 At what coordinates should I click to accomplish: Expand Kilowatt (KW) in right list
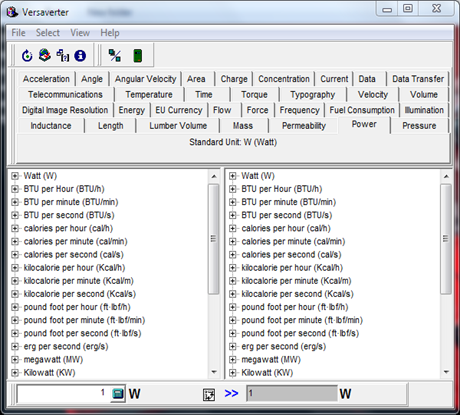click(233, 373)
